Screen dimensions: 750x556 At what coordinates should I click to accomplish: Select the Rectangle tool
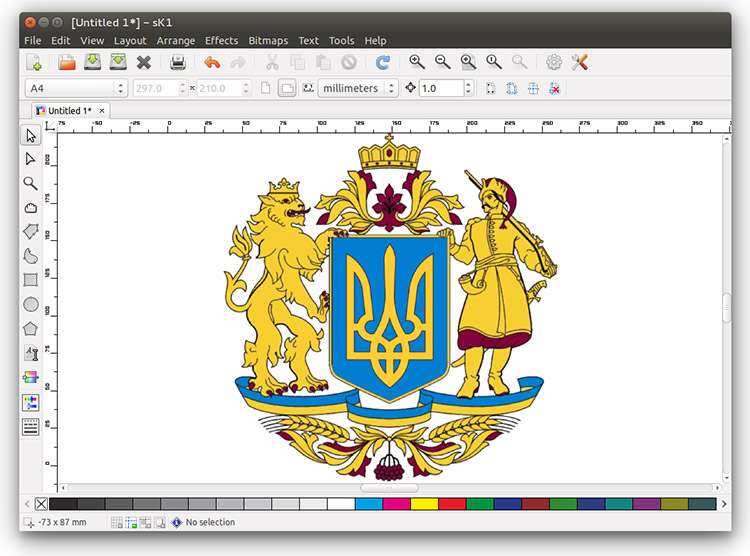(x=31, y=280)
